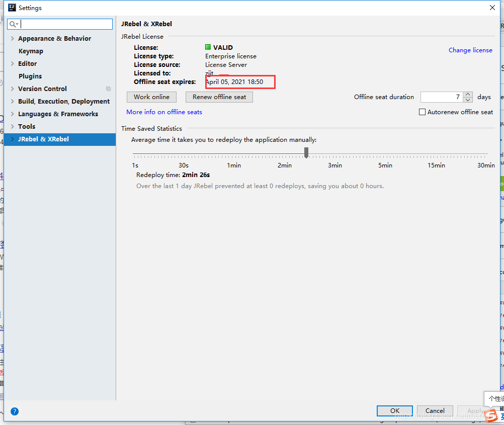This screenshot has width=504, height=425.
Task: Click the IntelliJ logo in title bar
Action: (x=12, y=8)
